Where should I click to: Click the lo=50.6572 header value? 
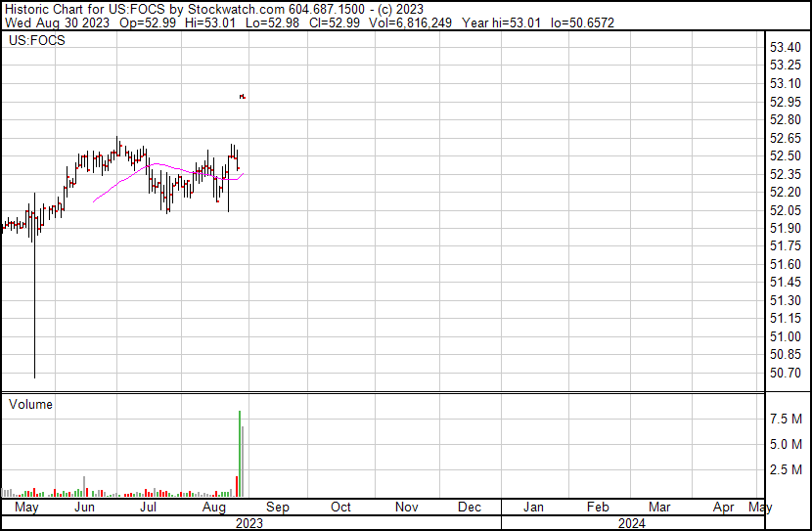(x=583, y=22)
